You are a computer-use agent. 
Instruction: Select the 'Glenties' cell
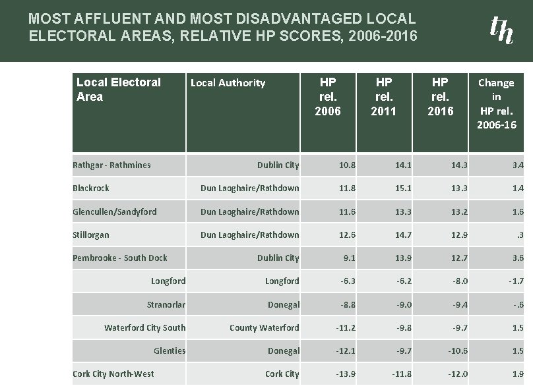point(129,350)
